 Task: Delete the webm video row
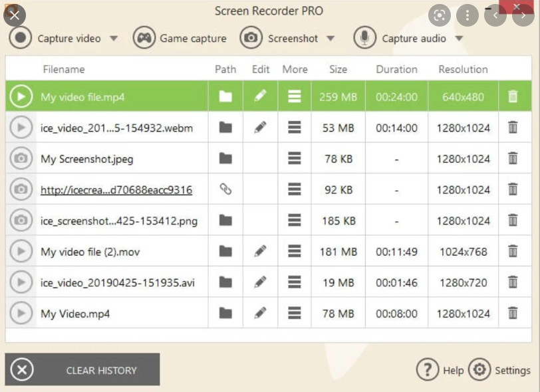click(513, 128)
